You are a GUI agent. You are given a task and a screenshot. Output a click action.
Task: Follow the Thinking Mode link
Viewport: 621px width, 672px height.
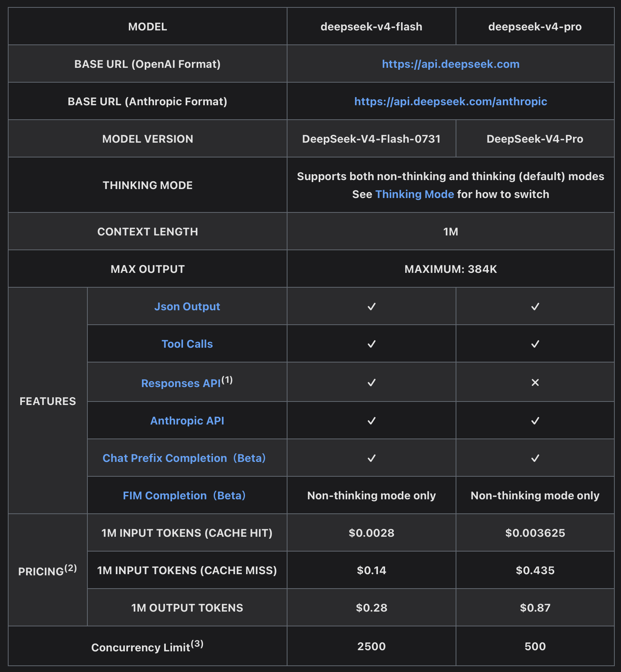pos(415,194)
